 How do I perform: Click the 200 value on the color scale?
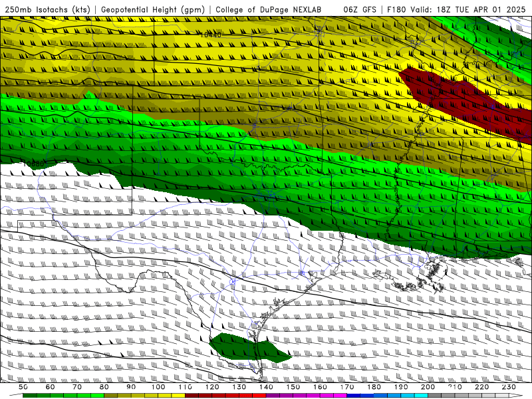[428, 387]
